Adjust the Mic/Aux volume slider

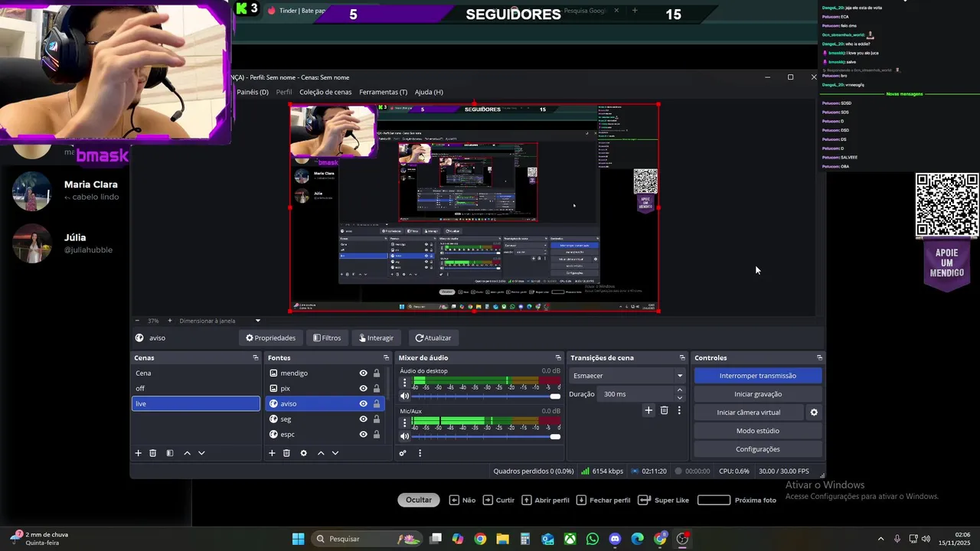(487, 436)
